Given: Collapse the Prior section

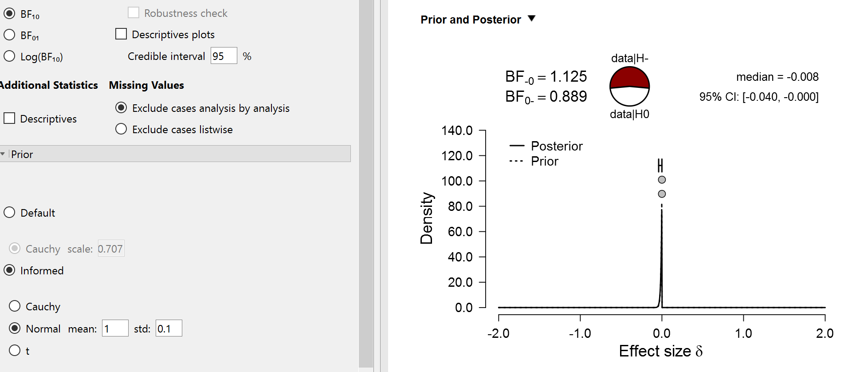Looking at the screenshot, I should (x=4, y=154).
